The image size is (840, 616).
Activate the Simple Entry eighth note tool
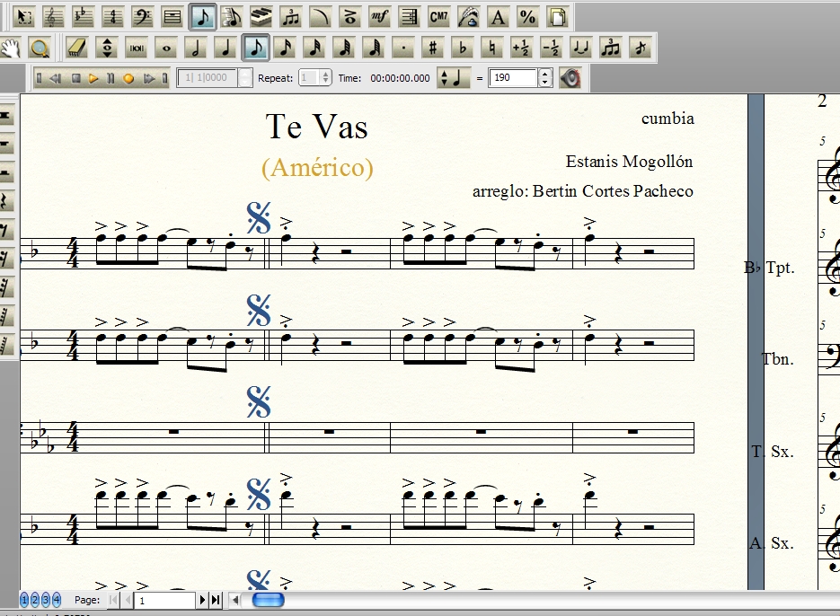click(202, 17)
